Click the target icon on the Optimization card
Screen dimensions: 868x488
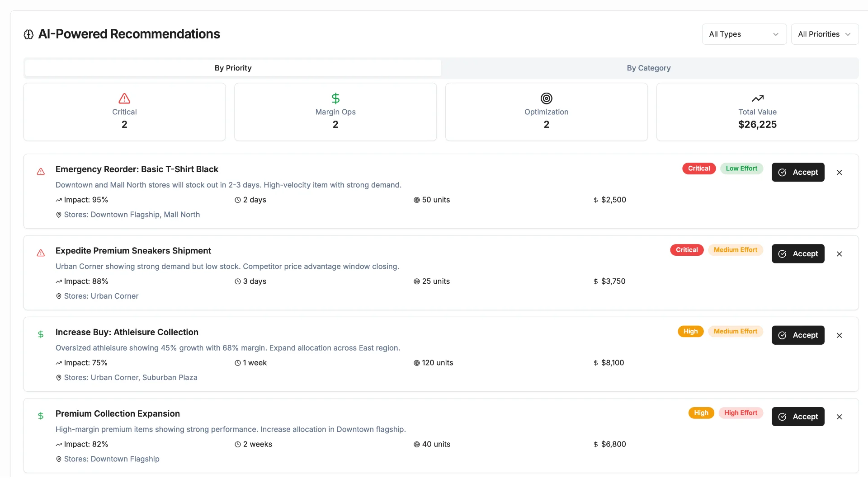[x=546, y=99]
